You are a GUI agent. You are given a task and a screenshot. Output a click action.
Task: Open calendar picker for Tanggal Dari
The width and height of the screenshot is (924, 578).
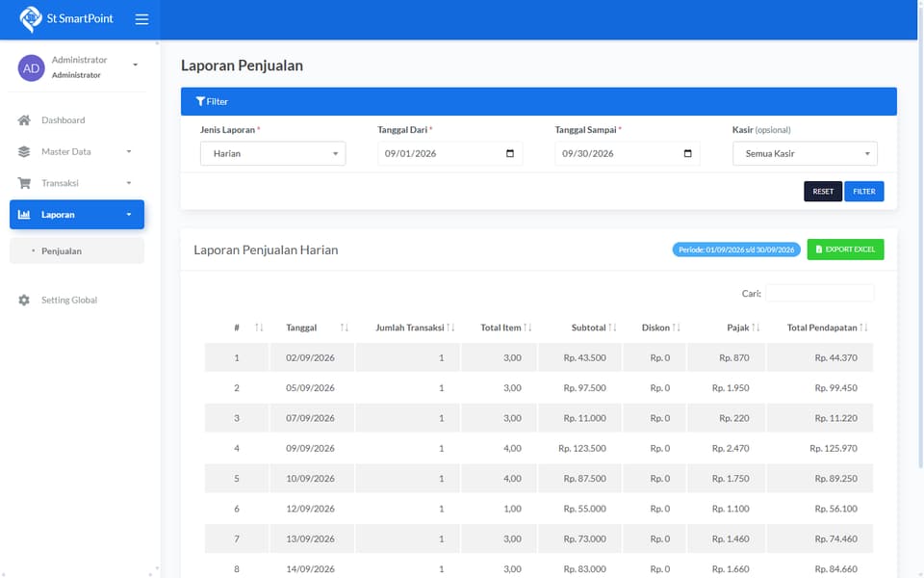coord(510,153)
